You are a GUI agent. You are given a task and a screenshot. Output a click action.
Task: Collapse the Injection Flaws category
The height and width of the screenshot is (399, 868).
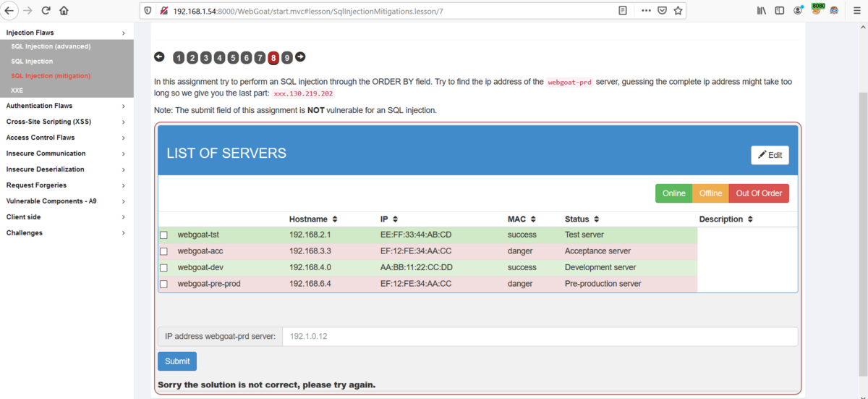coord(67,33)
